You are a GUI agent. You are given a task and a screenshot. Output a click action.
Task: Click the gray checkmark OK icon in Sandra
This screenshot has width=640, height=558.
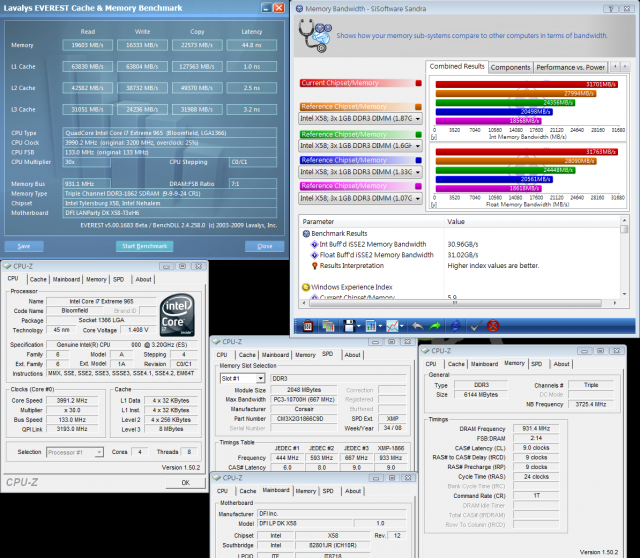pyautogui.click(x=475, y=326)
